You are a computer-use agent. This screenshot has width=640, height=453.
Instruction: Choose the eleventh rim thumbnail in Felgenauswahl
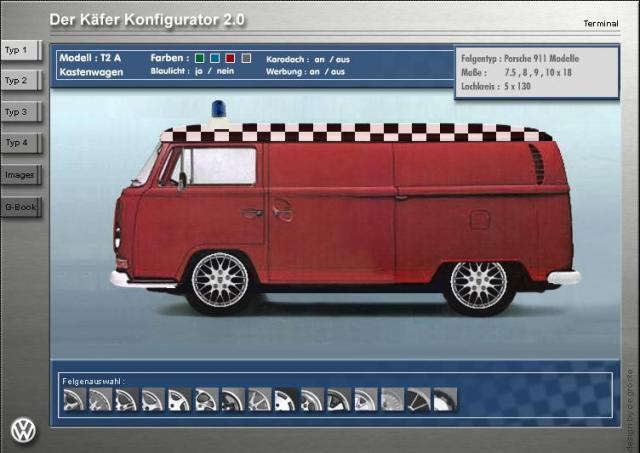(x=339, y=399)
